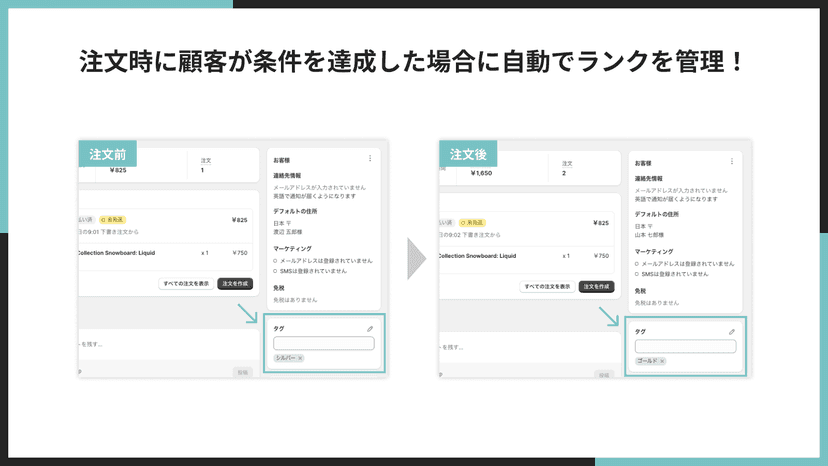828x466 pixels.
Task: Click すべての注文を表示 in the 注文前 screenshot
Action: [186, 284]
